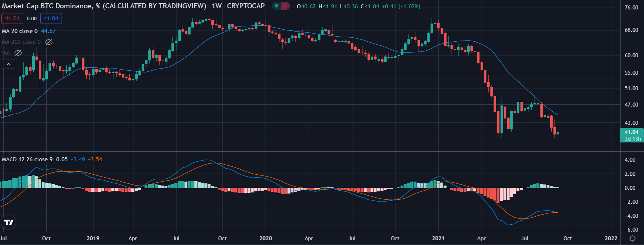The height and width of the screenshot is (245, 644).
Task: Select the MACD 12 26 close 9 label
Action: pyautogui.click(x=27, y=159)
